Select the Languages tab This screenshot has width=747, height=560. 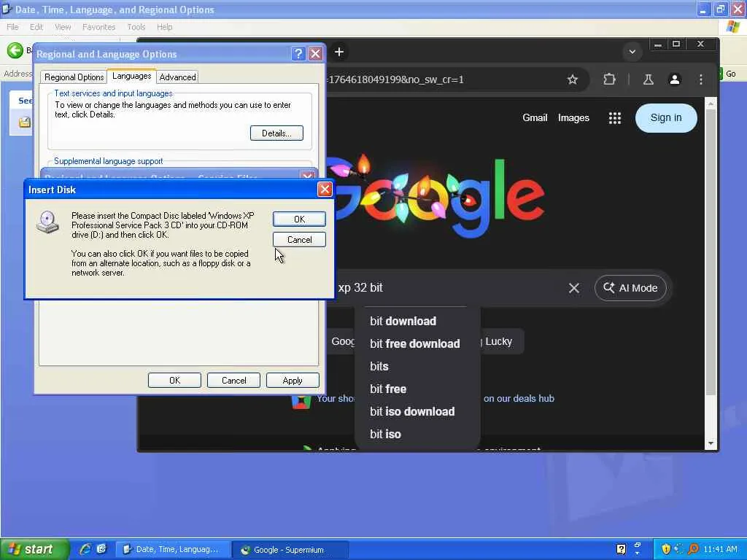(x=131, y=76)
